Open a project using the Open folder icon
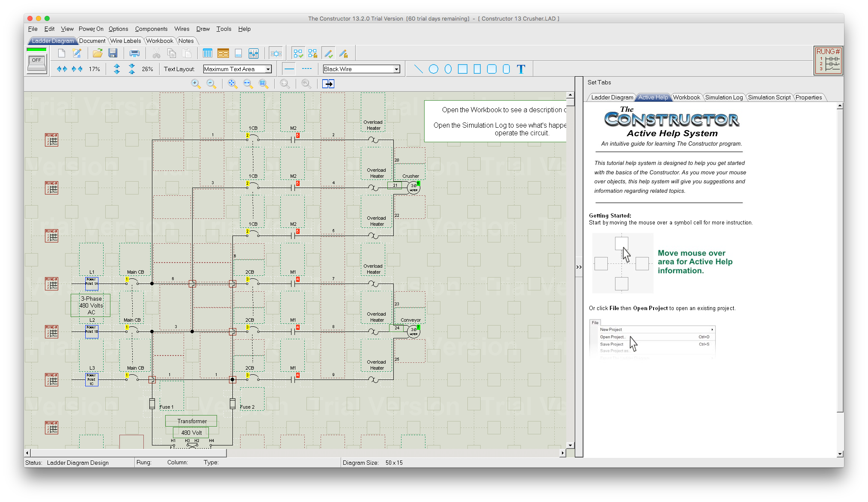Screen dimensions: 868x502 tap(98, 53)
